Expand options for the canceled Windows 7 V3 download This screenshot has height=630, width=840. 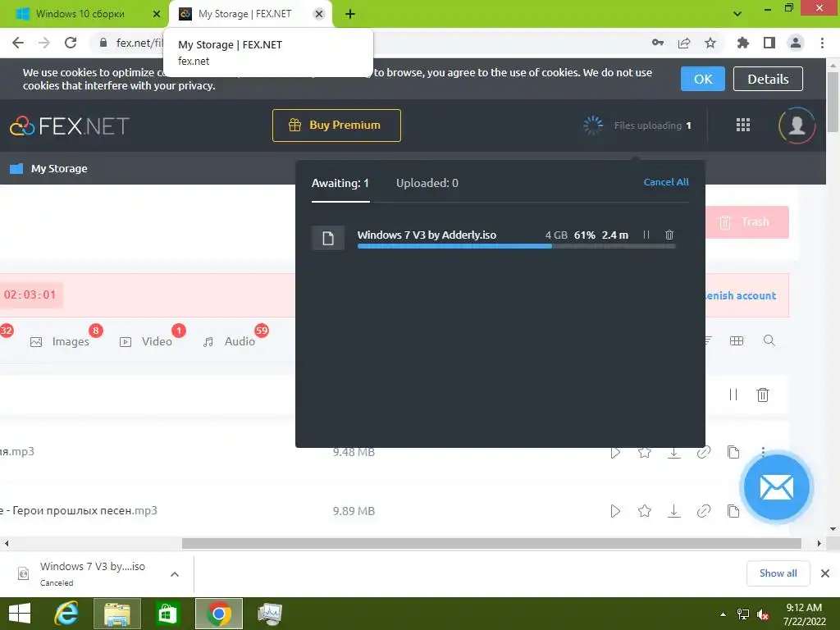[x=174, y=573]
